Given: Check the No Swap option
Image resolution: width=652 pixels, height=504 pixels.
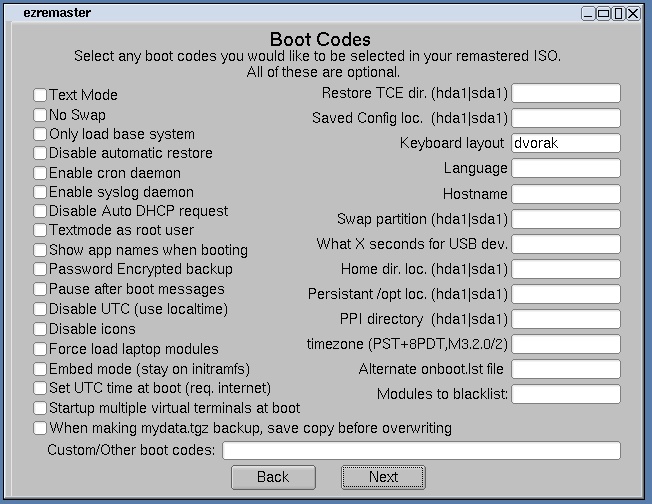Looking at the screenshot, I should point(40,115).
